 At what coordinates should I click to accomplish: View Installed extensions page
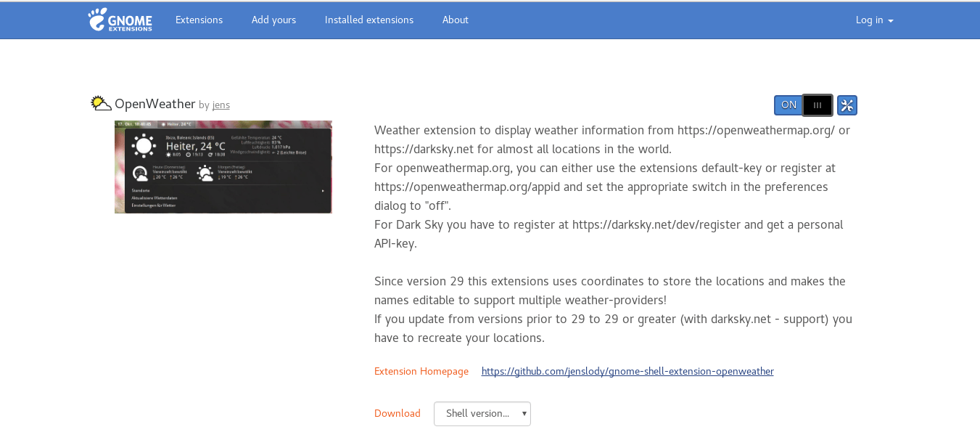point(369,20)
